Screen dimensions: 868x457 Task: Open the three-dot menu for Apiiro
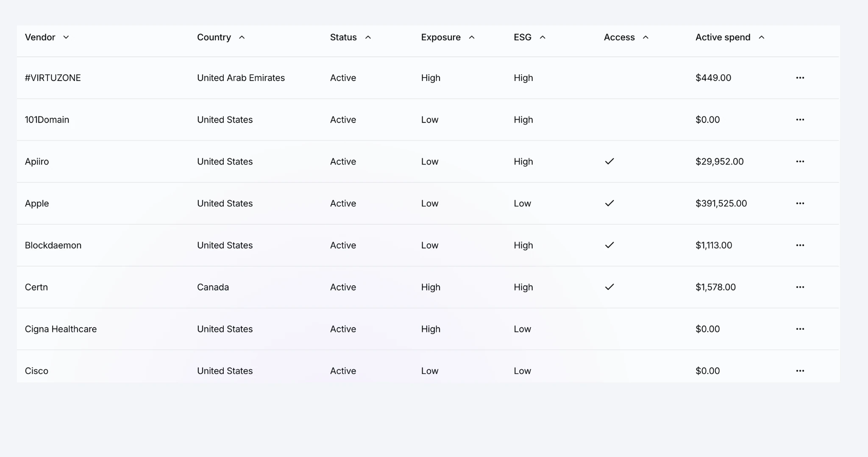click(x=800, y=162)
